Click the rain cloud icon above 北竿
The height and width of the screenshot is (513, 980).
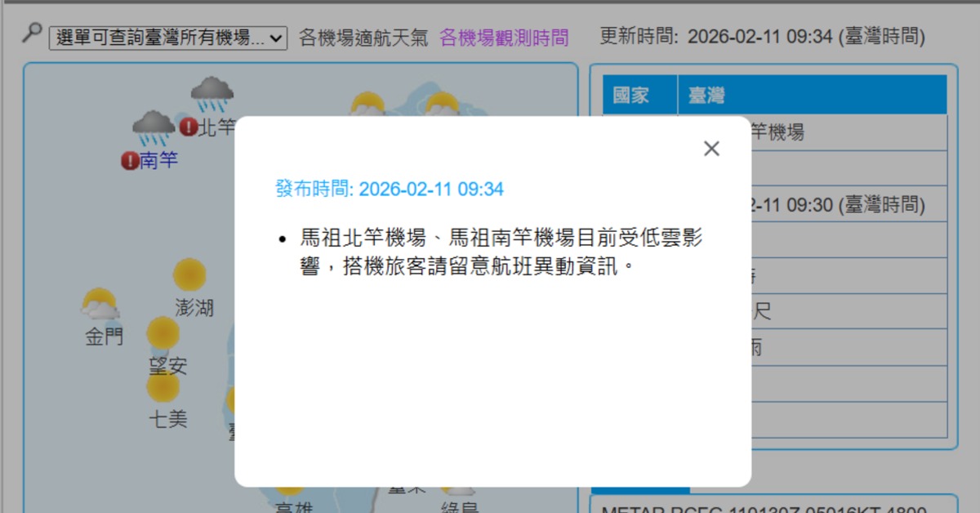(212, 94)
